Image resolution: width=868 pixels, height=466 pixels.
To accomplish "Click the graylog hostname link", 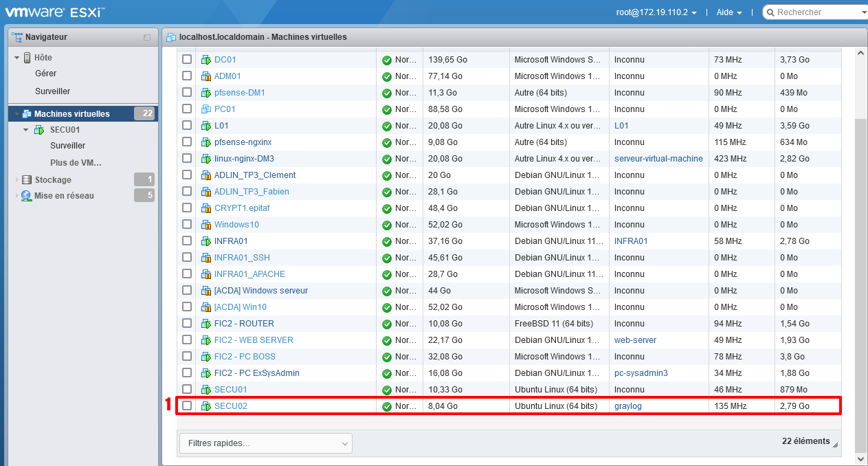I will point(627,406).
